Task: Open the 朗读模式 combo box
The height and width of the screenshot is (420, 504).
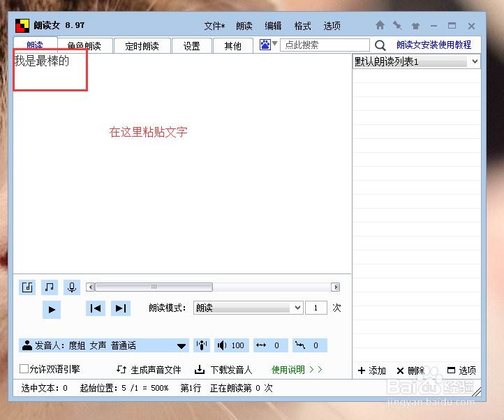Action: click(x=248, y=308)
